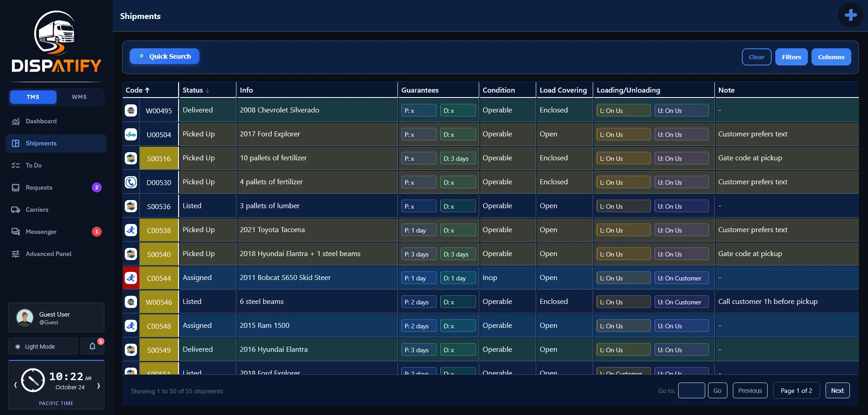Image resolution: width=868 pixels, height=415 pixels.
Task: Click the P: 1 day guarantee for C00538
Action: pyautogui.click(x=419, y=230)
